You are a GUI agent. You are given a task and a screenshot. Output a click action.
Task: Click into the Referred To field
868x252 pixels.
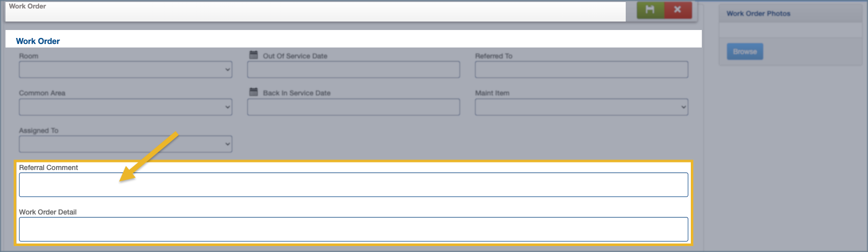click(581, 69)
